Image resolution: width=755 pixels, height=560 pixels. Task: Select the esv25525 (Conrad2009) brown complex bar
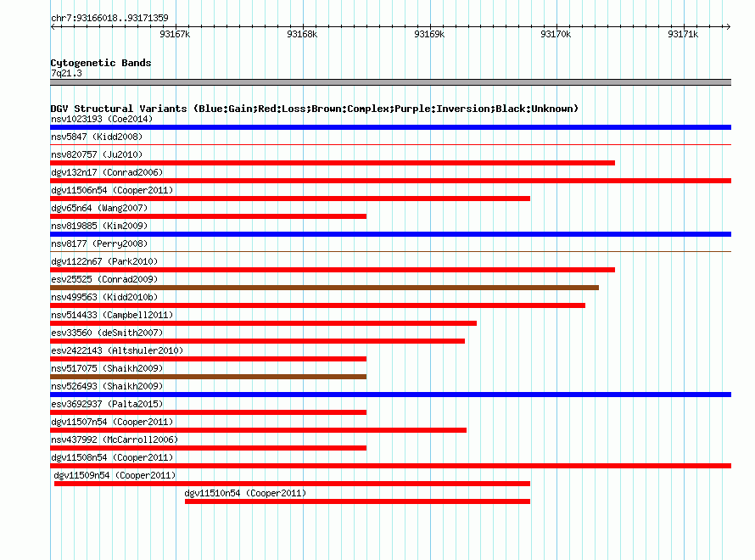pyautogui.click(x=325, y=288)
